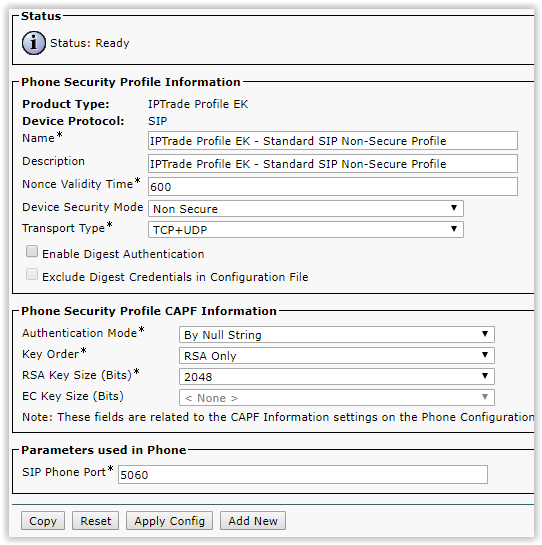Click the 'Device Security Mode' label
Viewport: 542px width, 545px height.
point(82,207)
